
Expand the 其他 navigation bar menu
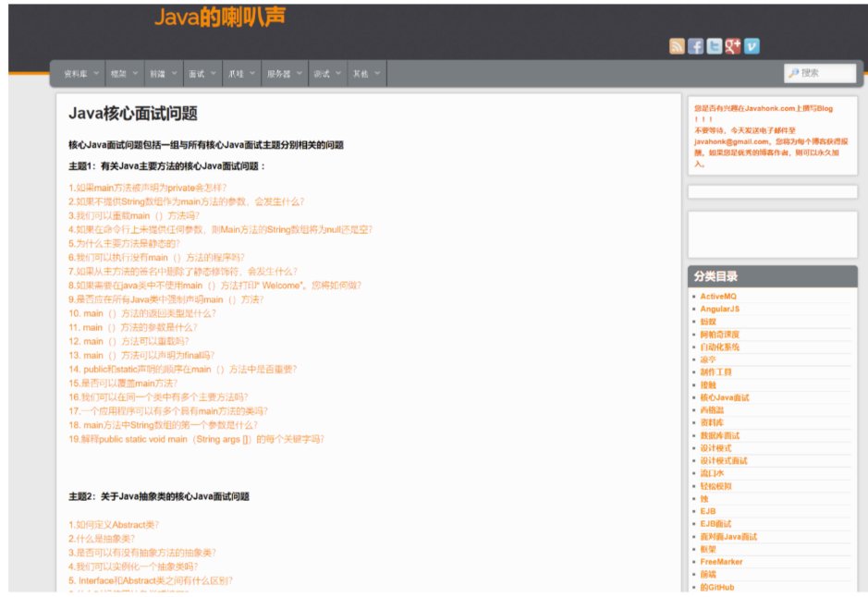pyautogui.click(x=367, y=74)
